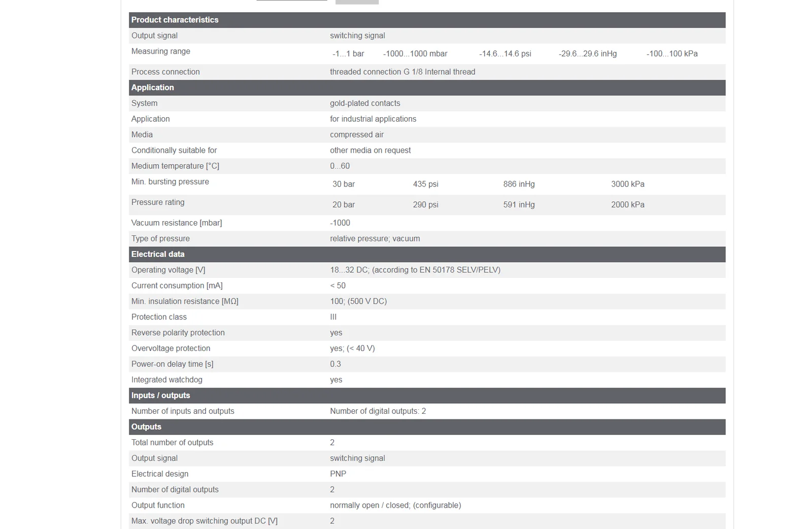Select the "435 psi" bursting pressure value
Image resolution: width=812 pixels, height=529 pixels.
click(x=426, y=184)
